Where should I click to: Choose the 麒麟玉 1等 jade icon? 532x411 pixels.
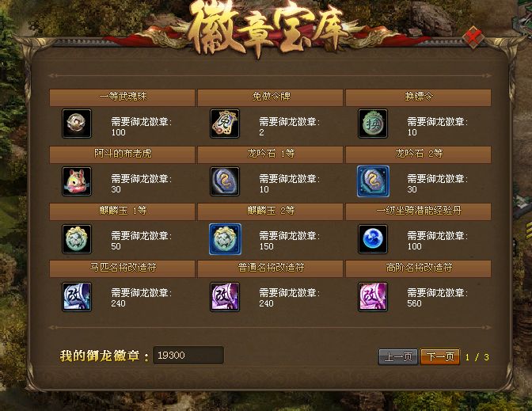coord(77,239)
